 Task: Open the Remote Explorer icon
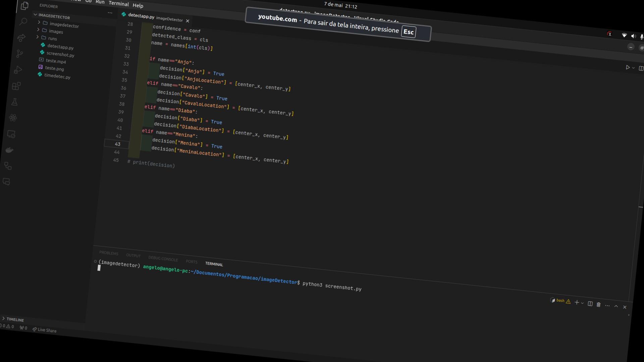11,134
